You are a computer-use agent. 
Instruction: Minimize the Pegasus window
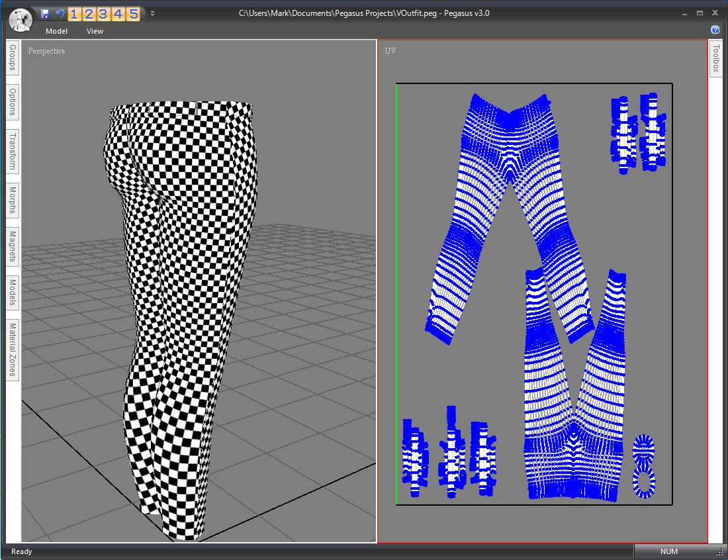point(684,13)
